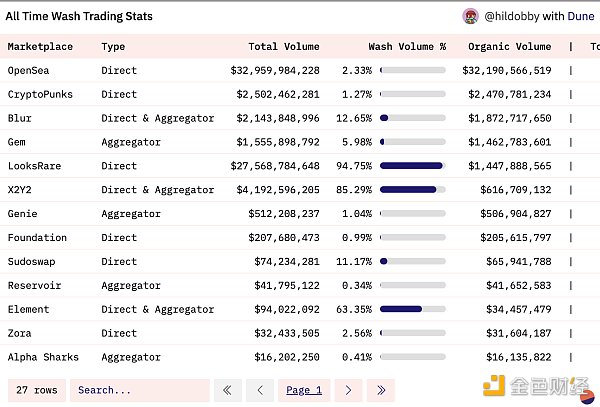Jump to the last page arrow

coord(380,390)
